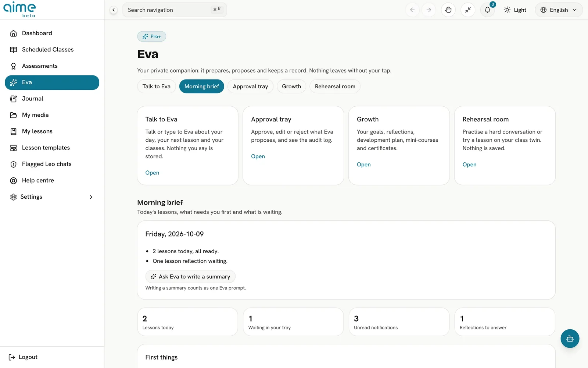Go forward with the right arrow icon

(429, 10)
